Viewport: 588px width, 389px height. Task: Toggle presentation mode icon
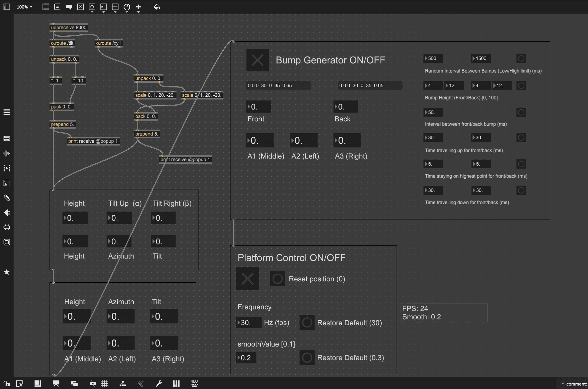tap(56, 384)
